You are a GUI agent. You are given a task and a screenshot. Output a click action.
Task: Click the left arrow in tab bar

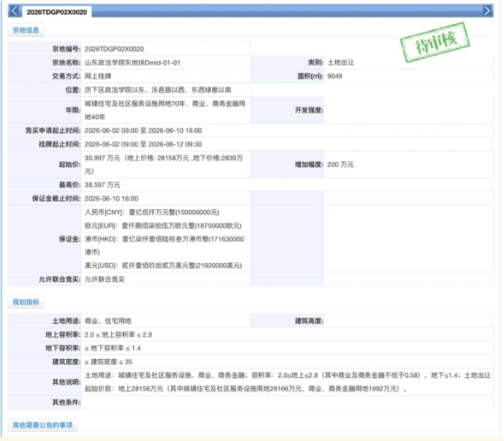coord(14,11)
